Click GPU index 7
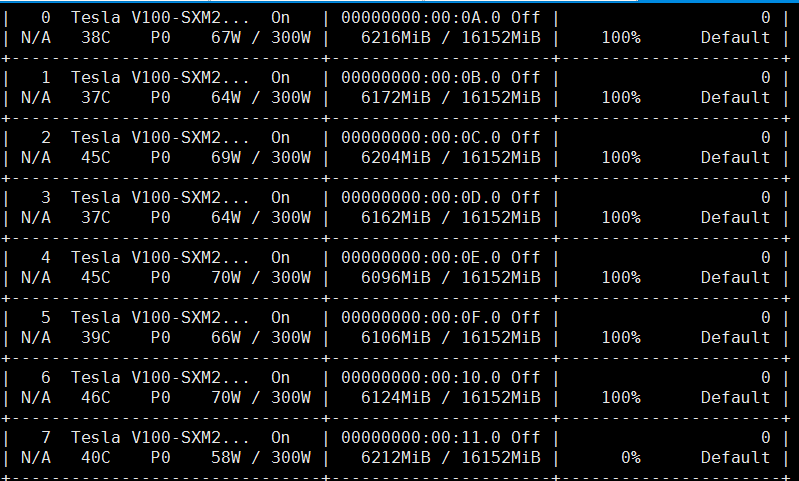The image size is (799, 481). pyautogui.click(x=46, y=439)
